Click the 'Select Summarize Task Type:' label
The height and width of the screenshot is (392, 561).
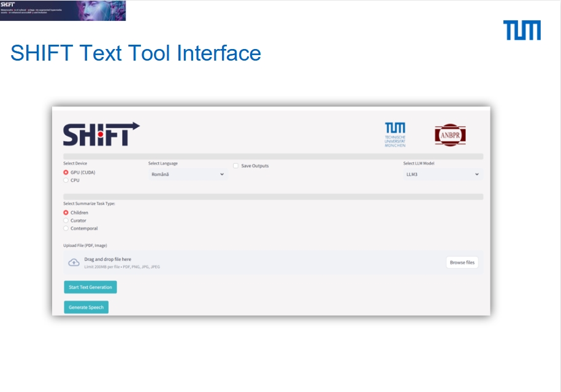pos(89,203)
